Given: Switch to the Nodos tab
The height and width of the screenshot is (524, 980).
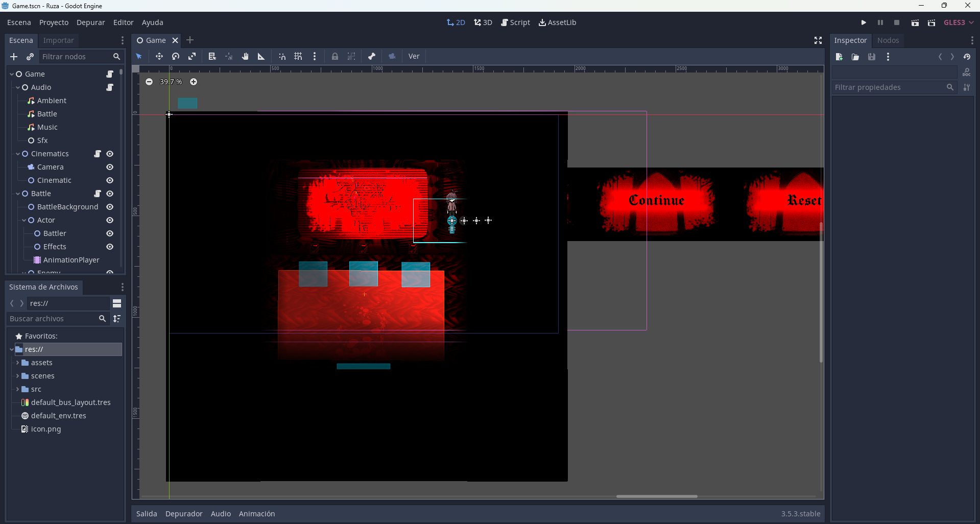Looking at the screenshot, I should pyautogui.click(x=888, y=40).
